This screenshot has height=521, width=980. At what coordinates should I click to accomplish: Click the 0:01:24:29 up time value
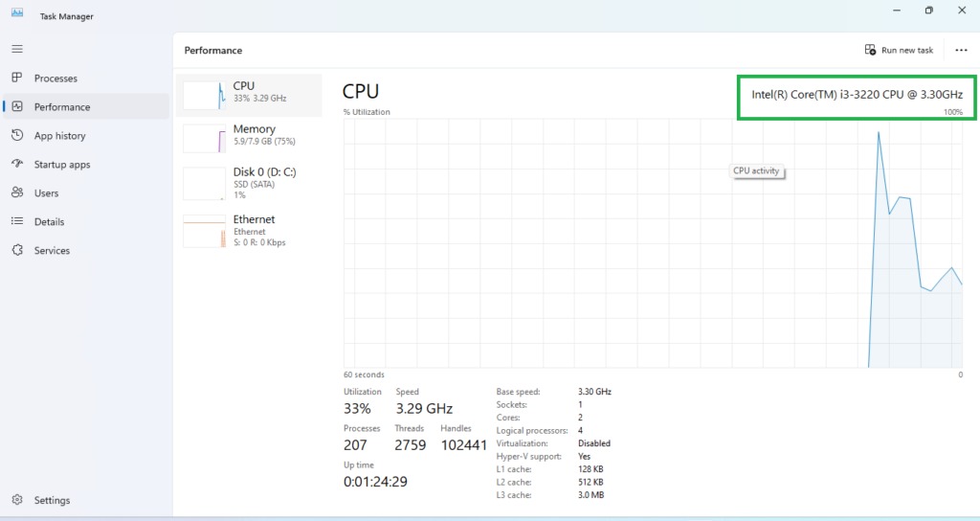375,483
